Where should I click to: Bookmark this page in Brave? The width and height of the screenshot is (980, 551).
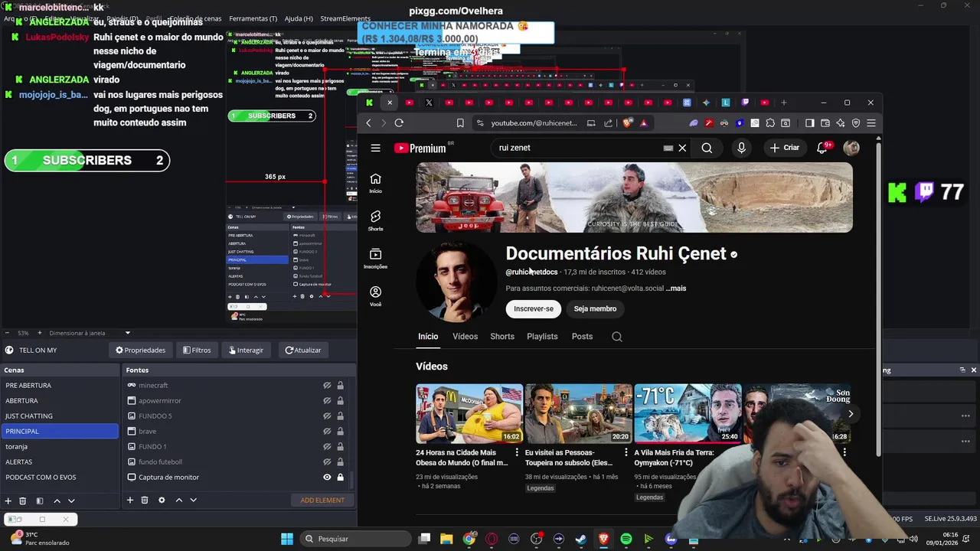[x=460, y=122]
